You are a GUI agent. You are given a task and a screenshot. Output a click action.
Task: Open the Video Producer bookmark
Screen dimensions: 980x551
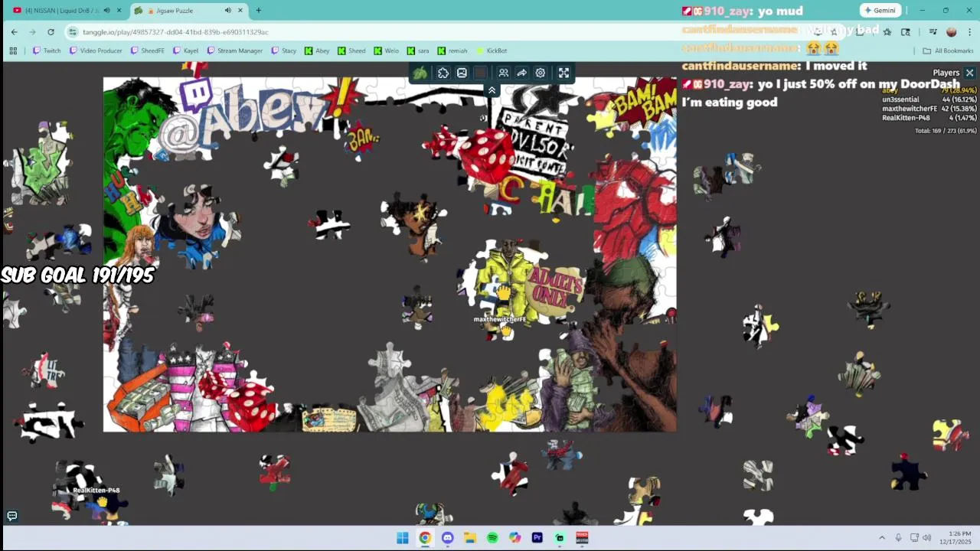(96, 51)
